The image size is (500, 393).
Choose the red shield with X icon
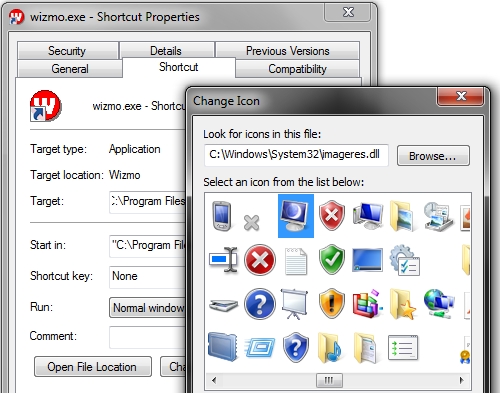point(331,215)
